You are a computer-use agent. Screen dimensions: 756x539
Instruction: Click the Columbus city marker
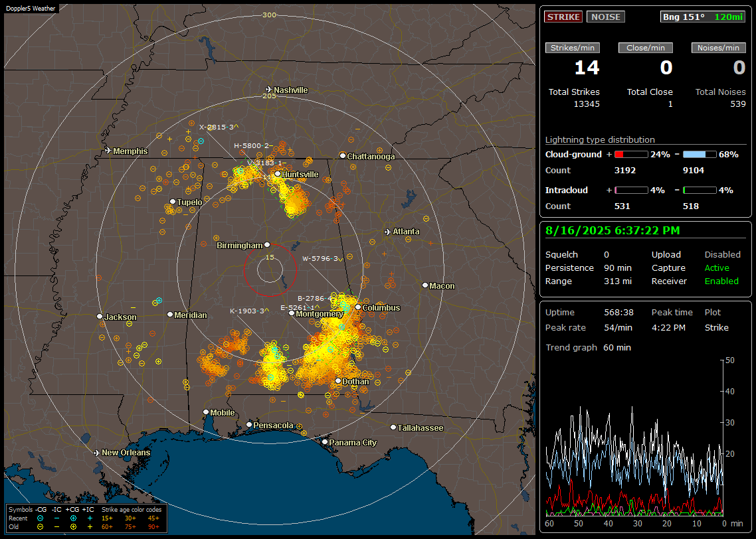click(x=358, y=307)
